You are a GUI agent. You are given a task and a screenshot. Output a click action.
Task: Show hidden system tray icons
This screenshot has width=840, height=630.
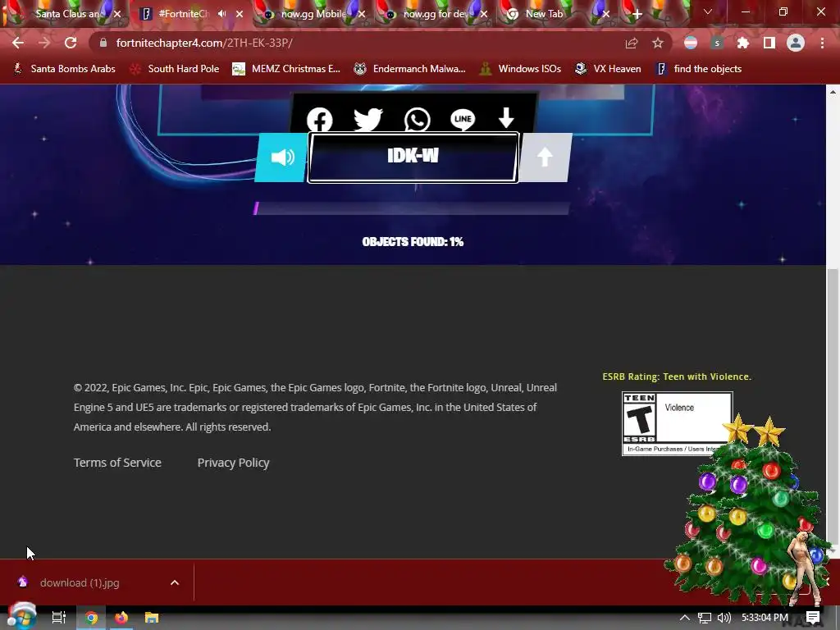pos(685,618)
